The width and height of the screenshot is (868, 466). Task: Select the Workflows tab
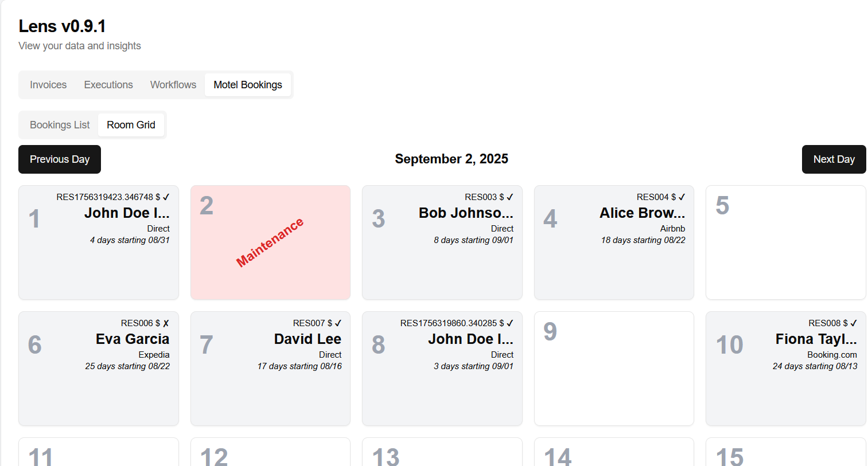click(173, 84)
